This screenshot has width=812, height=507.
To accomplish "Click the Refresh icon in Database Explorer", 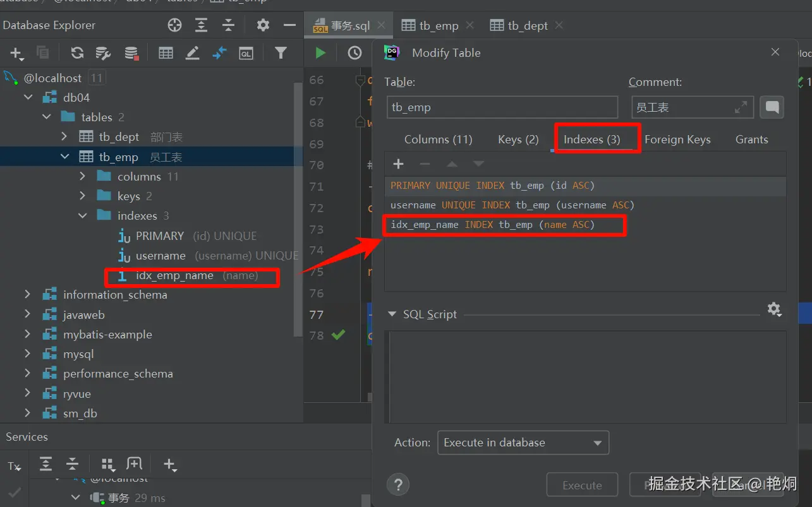I will (x=77, y=53).
